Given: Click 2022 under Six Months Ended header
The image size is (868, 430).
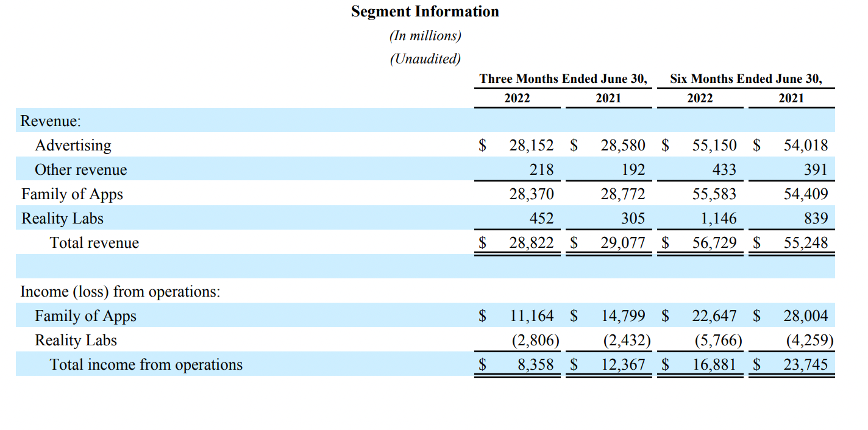Looking at the screenshot, I should click(x=700, y=98).
